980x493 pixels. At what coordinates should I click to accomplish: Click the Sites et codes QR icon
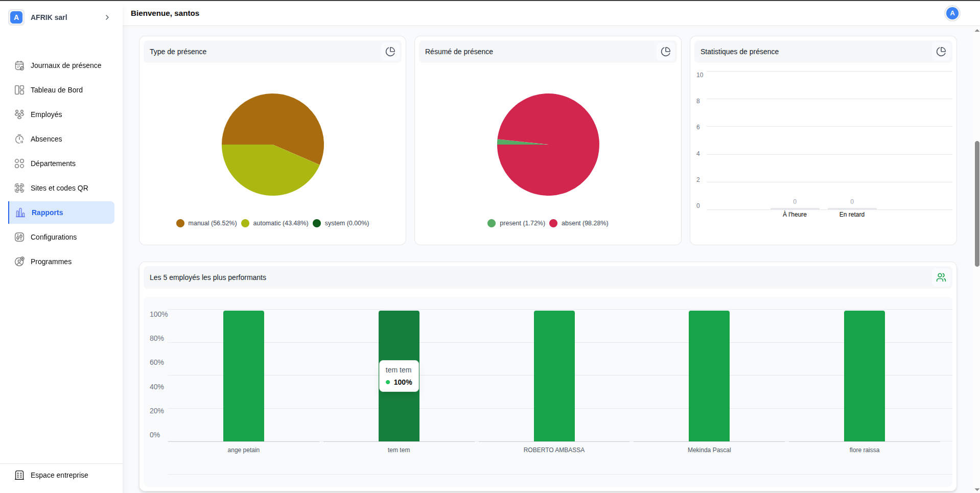pos(19,188)
